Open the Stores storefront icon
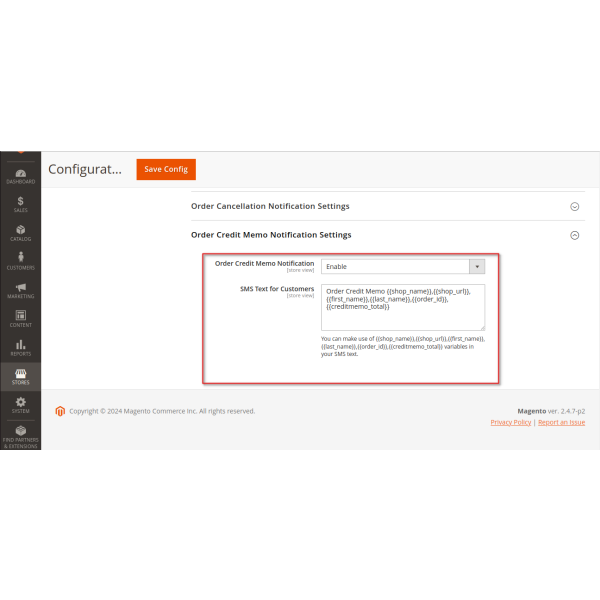This screenshot has width=600, height=600. [x=20, y=373]
